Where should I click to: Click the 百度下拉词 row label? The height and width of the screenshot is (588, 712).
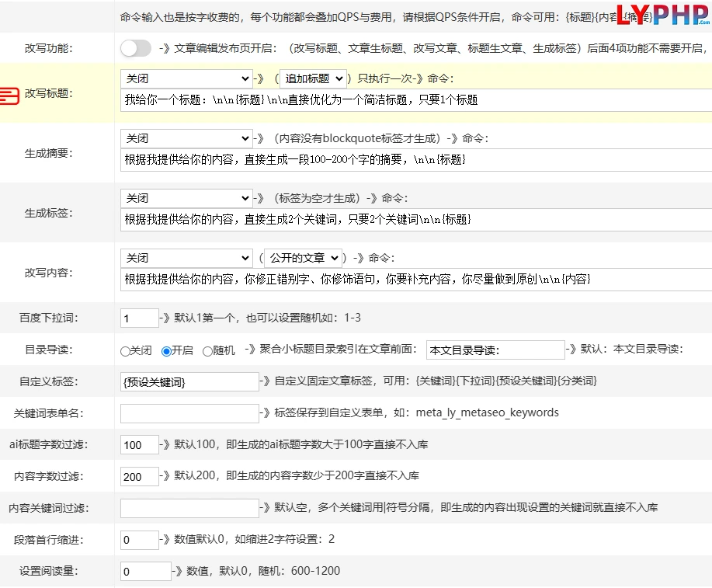[x=49, y=318]
